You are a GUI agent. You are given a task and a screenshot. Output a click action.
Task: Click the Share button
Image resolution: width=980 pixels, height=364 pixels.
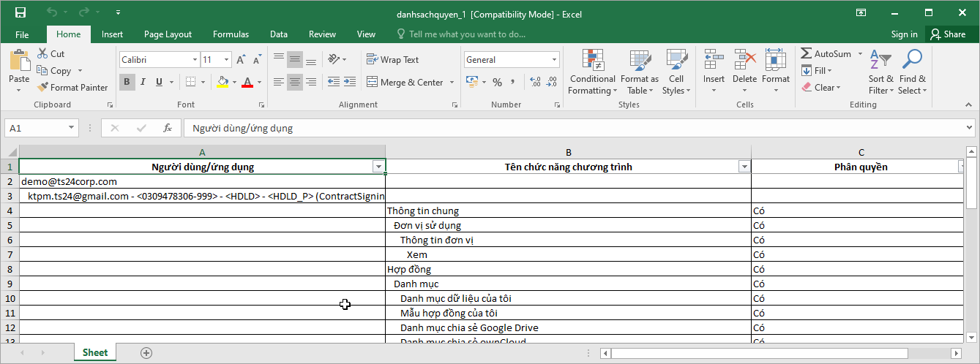pyautogui.click(x=947, y=34)
